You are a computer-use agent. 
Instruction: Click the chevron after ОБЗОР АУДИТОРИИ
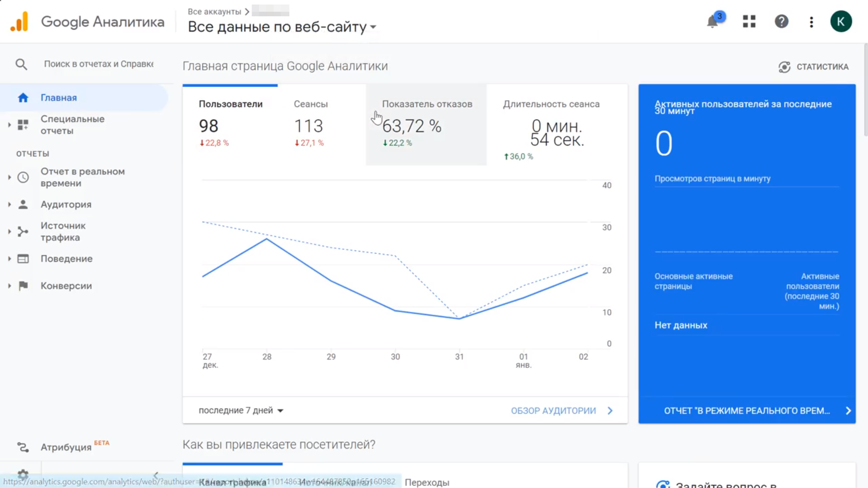point(610,411)
